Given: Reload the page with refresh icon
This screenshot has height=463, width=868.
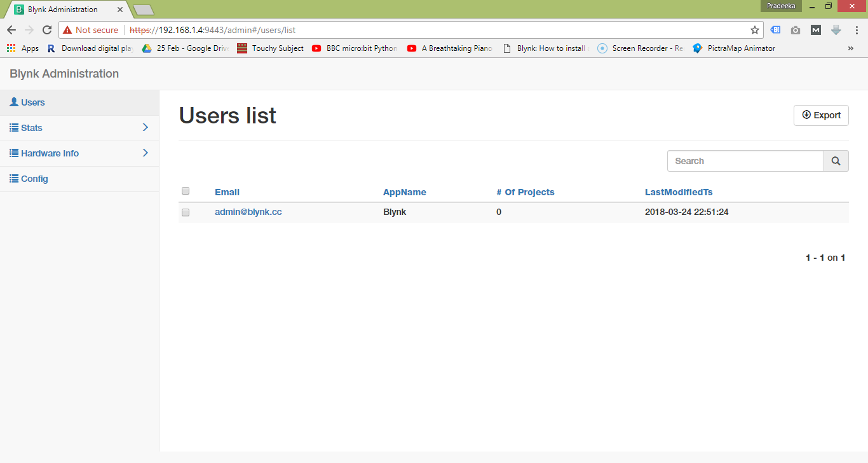Looking at the screenshot, I should coord(47,30).
